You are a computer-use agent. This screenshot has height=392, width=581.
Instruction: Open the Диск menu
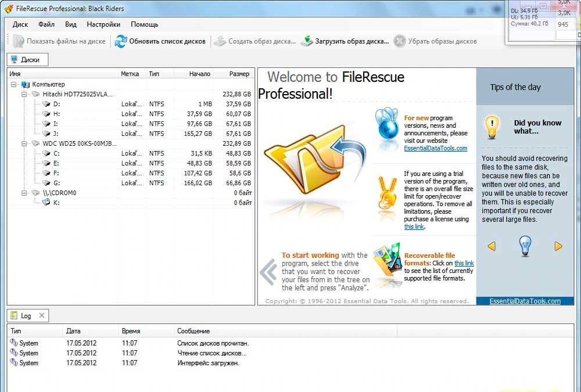coord(20,24)
